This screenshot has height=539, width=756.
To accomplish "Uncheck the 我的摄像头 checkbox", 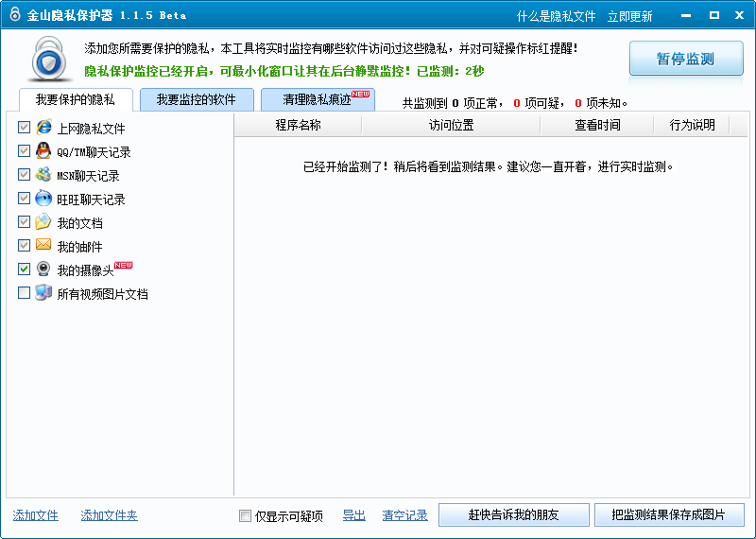I will [24, 269].
